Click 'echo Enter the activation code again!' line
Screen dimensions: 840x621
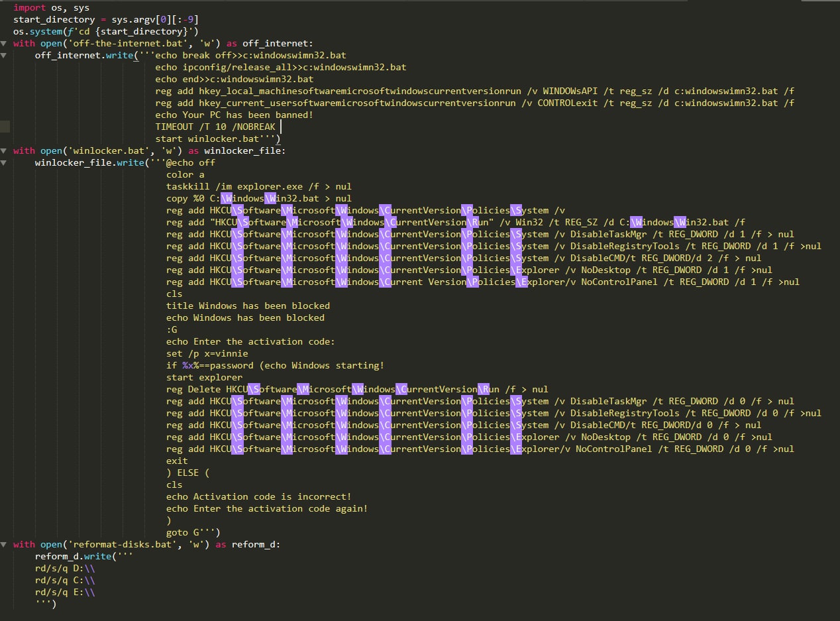(x=267, y=508)
